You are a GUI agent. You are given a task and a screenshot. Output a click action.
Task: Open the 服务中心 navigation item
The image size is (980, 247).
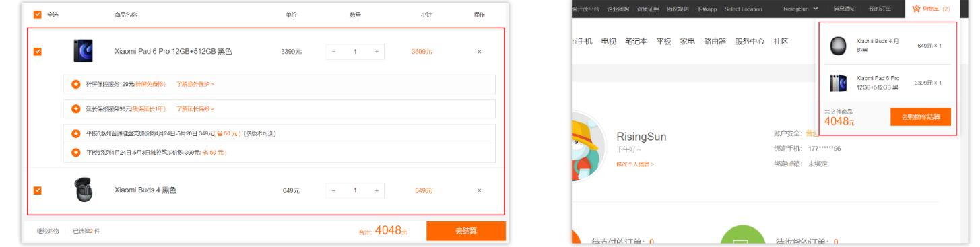tap(750, 41)
